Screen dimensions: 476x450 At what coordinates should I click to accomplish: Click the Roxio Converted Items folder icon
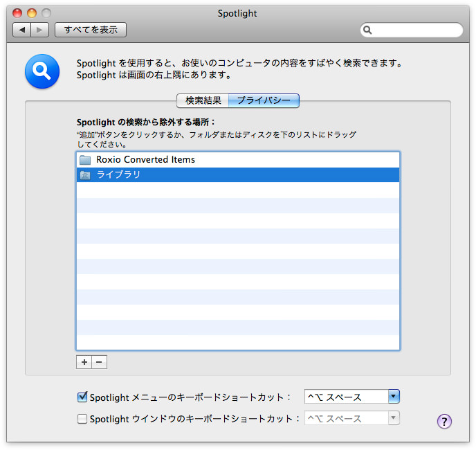tap(85, 160)
